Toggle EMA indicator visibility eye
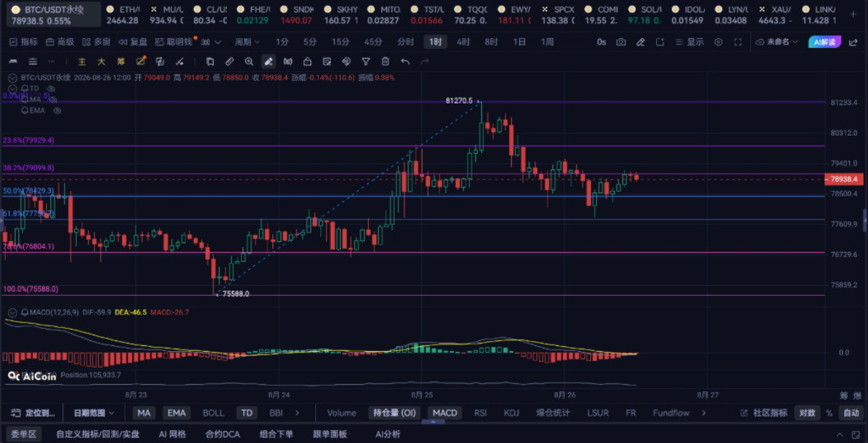Image resolution: width=868 pixels, height=443 pixels. coord(57,111)
